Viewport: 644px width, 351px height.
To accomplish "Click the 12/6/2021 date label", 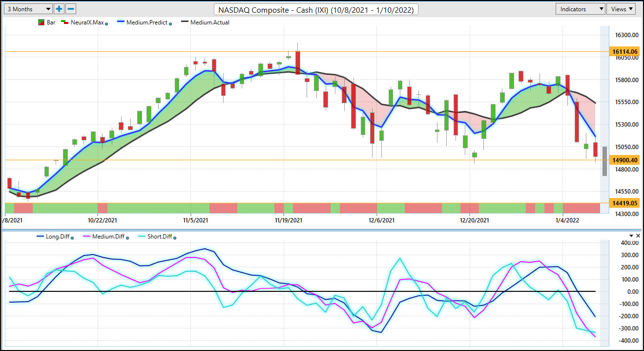I will 382,220.
